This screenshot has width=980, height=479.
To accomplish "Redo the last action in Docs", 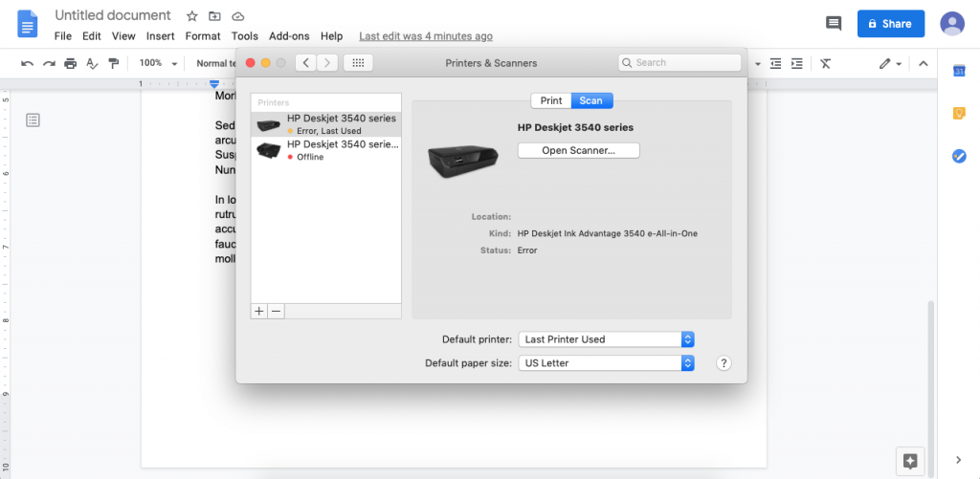I will (x=49, y=63).
